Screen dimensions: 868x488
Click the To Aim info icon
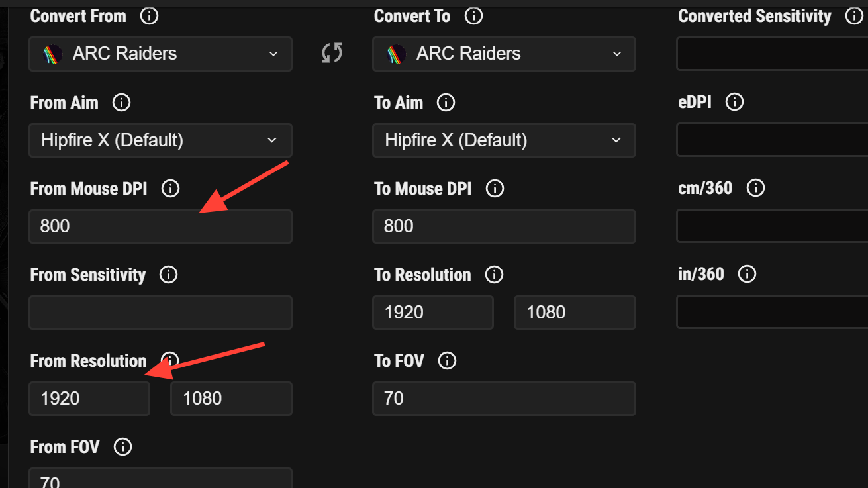(x=446, y=103)
